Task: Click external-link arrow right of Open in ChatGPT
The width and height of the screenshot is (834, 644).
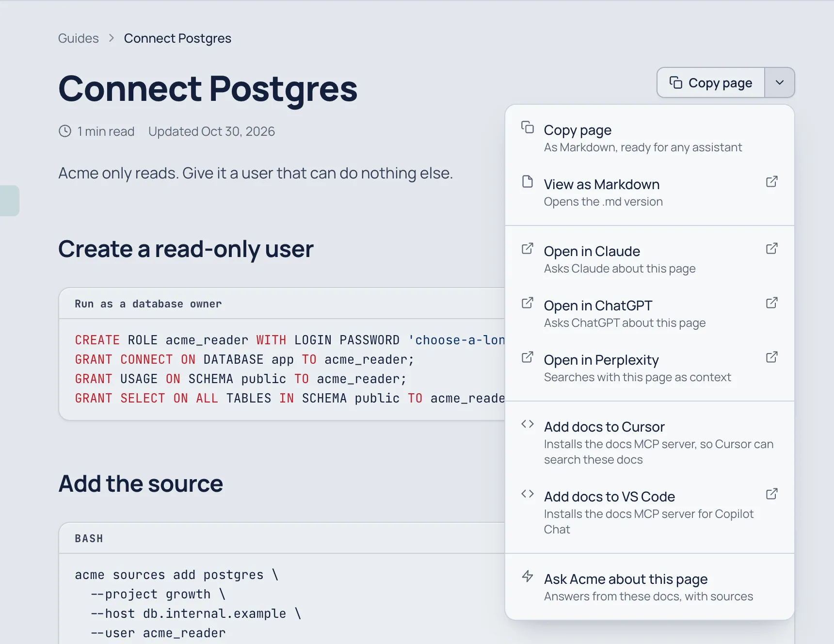Action: coord(772,303)
